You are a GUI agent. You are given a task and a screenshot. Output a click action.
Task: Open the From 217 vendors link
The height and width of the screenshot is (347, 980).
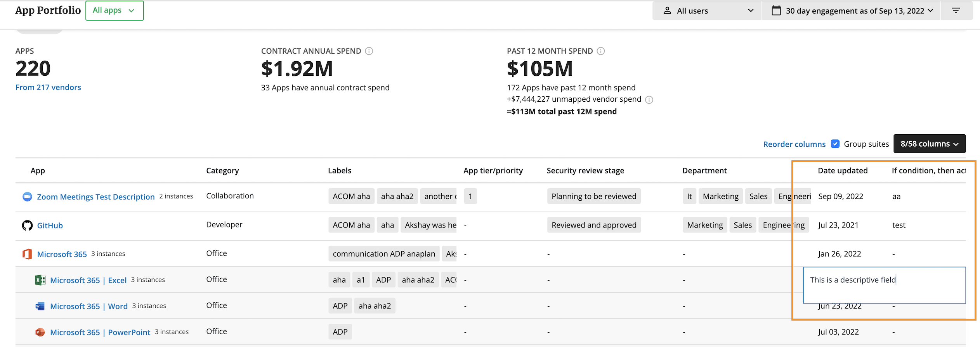(x=48, y=87)
